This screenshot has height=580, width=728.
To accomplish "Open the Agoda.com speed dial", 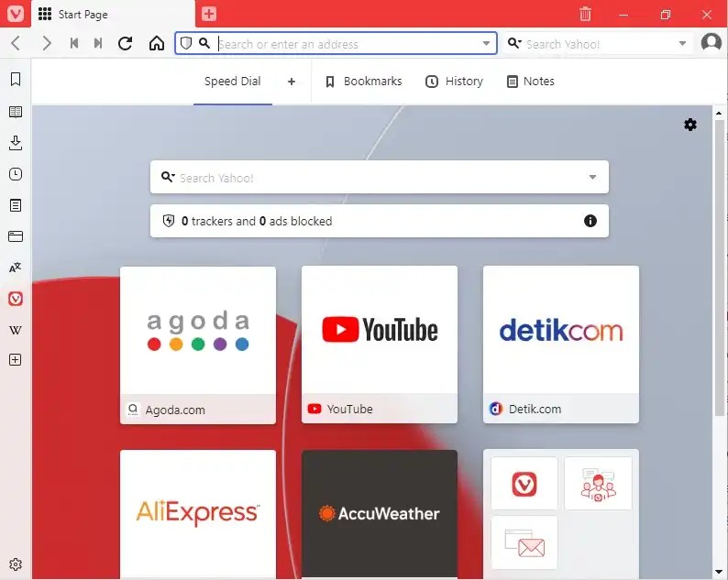I will pos(198,345).
